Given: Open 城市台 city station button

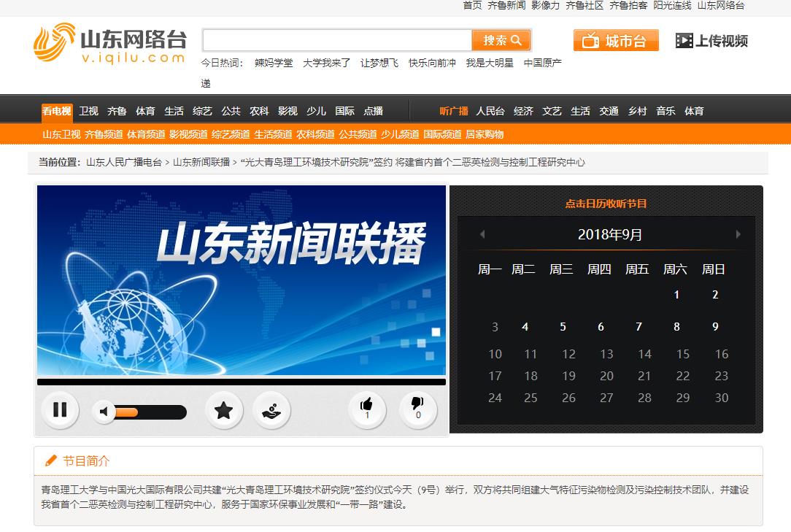Looking at the screenshot, I should pos(616,40).
